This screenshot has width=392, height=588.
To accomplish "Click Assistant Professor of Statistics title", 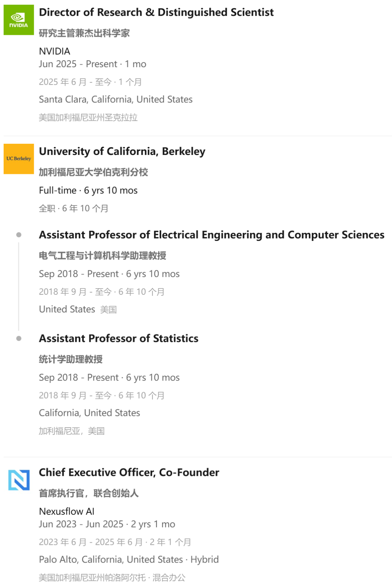I will pos(119,338).
